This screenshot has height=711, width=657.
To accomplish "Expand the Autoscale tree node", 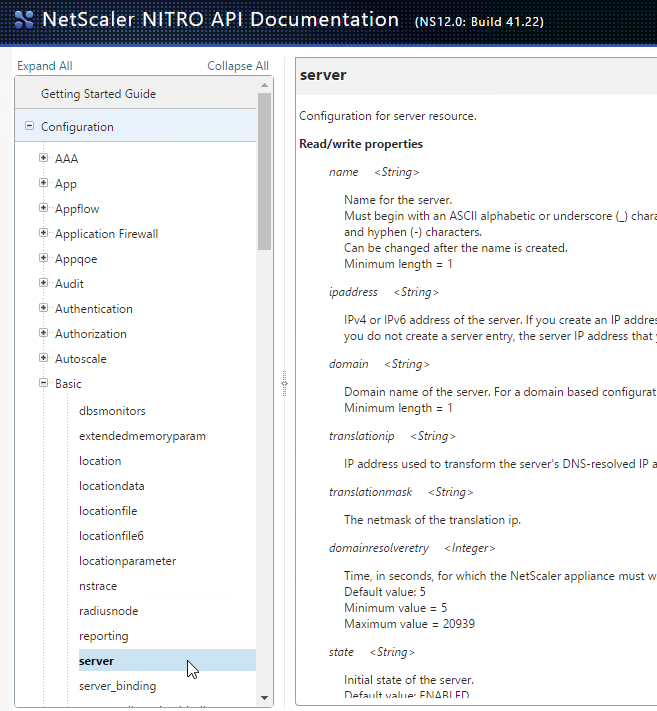I will [x=44, y=358].
